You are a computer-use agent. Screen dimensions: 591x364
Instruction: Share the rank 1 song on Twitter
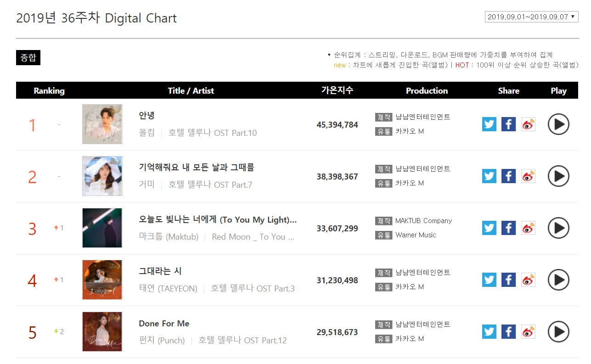tap(489, 124)
